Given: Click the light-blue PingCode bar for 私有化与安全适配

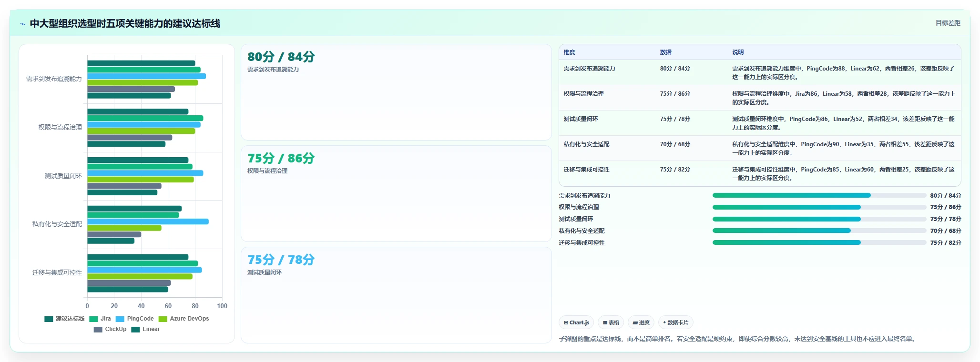Looking at the screenshot, I should (148, 221).
